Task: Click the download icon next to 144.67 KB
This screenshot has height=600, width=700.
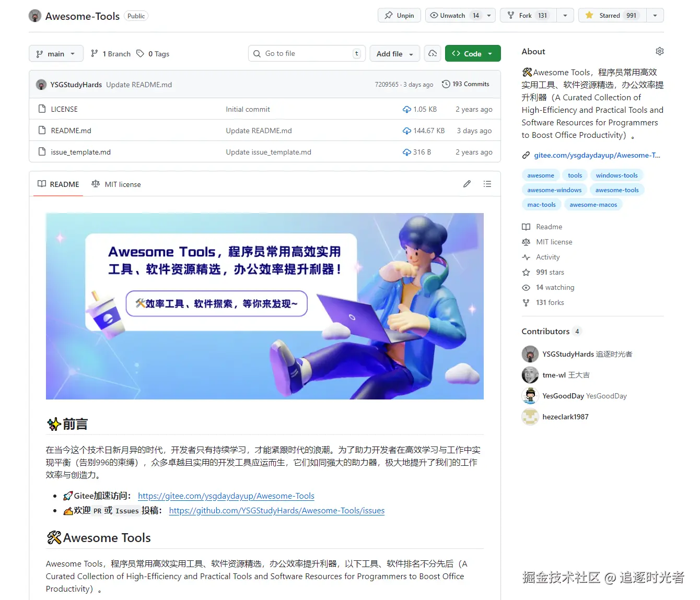Action: click(406, 131)
